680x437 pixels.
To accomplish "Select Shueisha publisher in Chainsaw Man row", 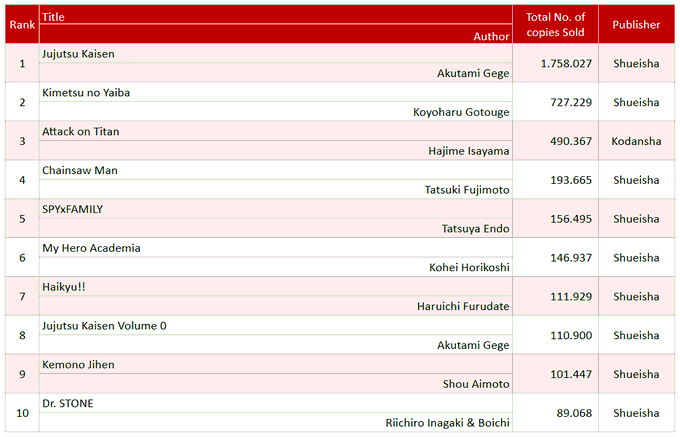I will 636,179.
